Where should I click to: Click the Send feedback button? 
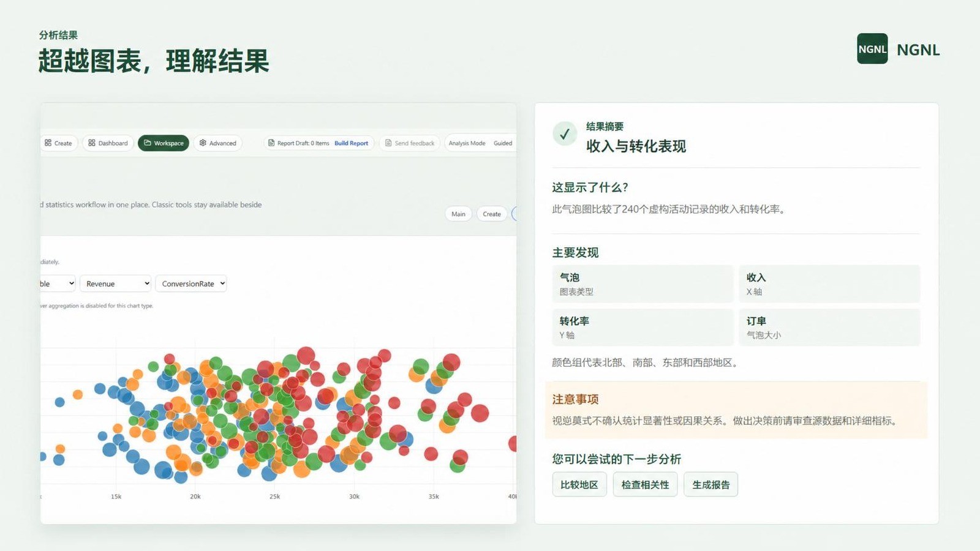(x=409, y=143)
